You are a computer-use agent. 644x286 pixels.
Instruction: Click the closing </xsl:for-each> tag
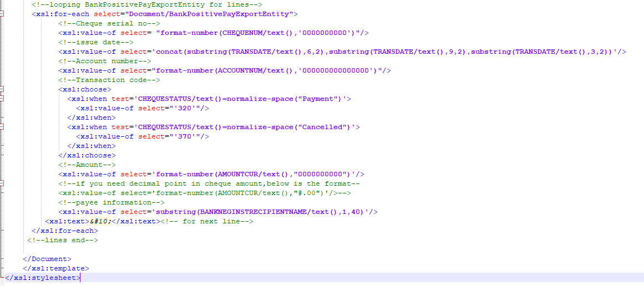pos(65,231)
